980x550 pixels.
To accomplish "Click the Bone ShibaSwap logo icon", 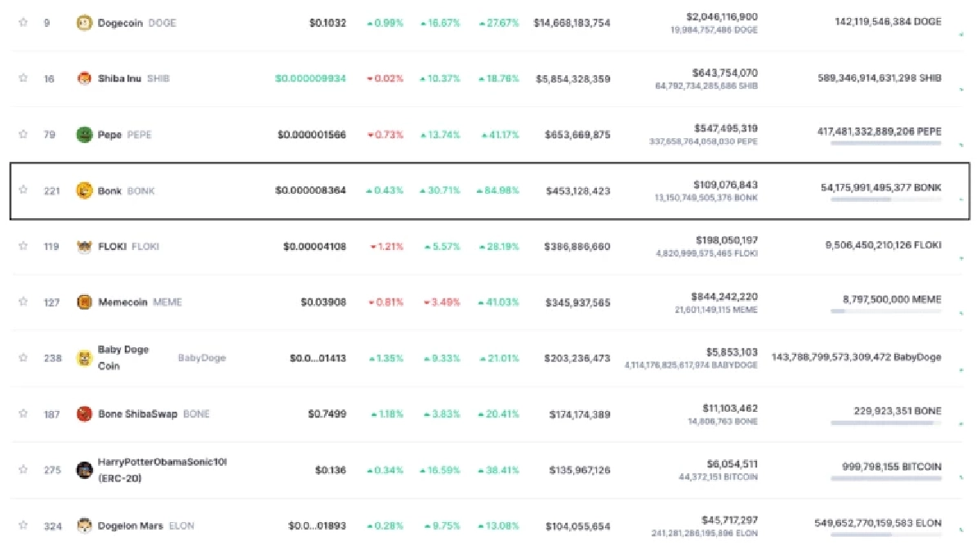I will click(x=83, y=414).
